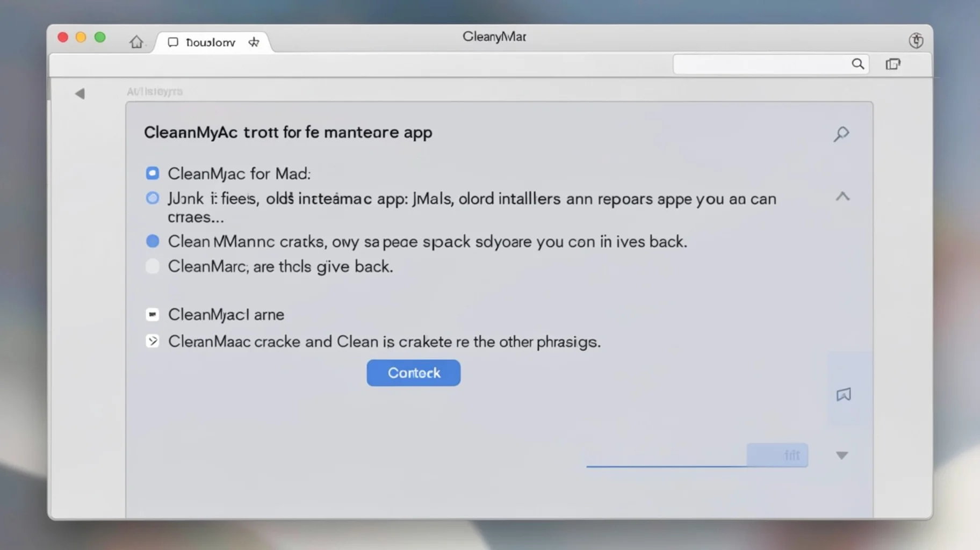Click the bookmark flag icon on right
Screen dimensions: 980x550
click(x=844, y=395)
